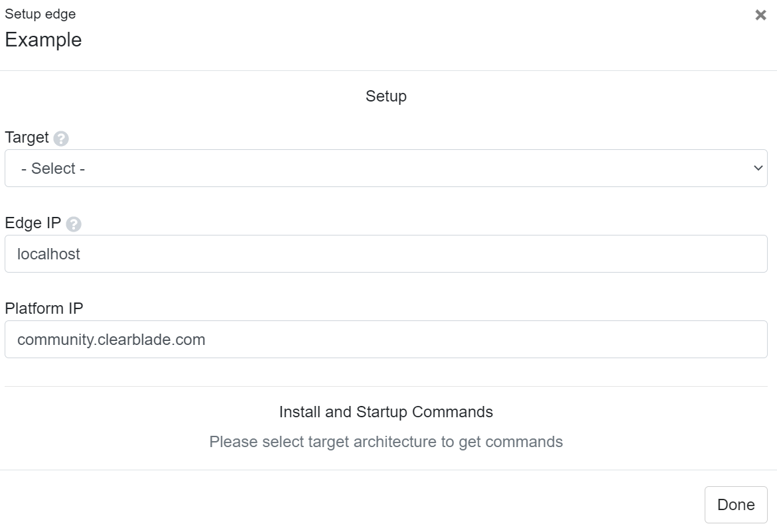Click the Target field label
Viewport: 777px width, 532px height.
pos(27,137)
